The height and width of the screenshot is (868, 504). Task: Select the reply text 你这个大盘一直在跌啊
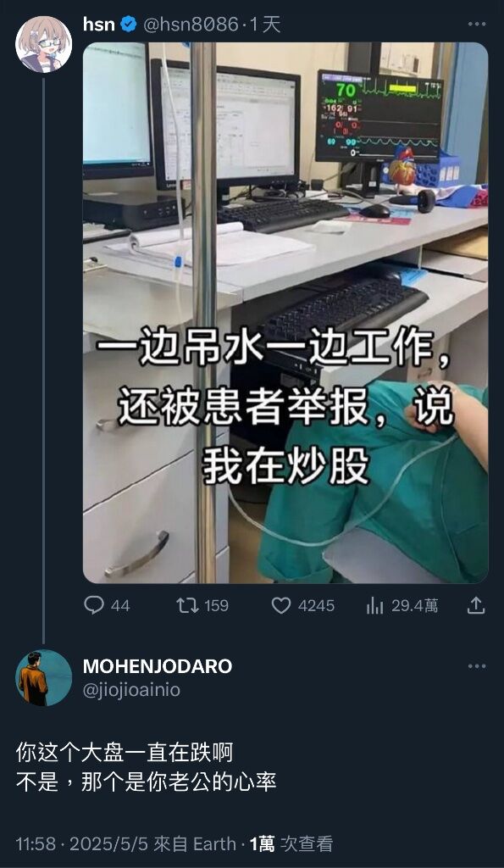[125, 753]
